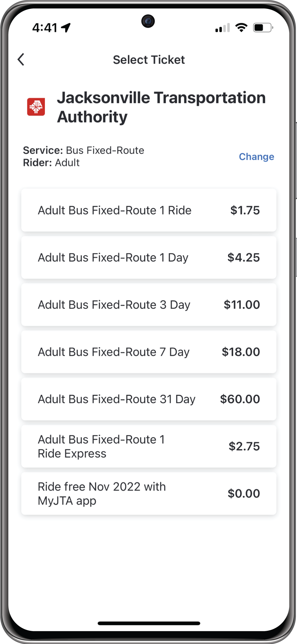Tap the Select Ticket page title

(x=149, y=60)
